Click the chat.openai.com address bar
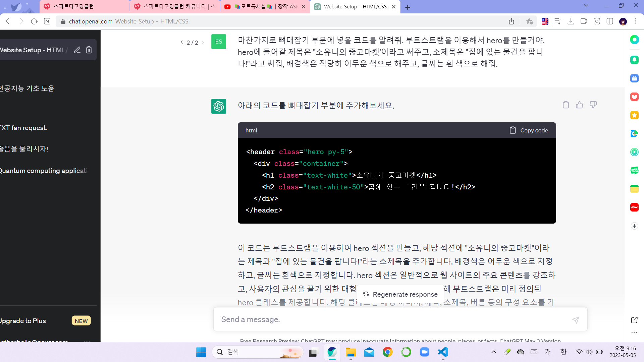Screen dimensions: 644x362 pos(282,21)
